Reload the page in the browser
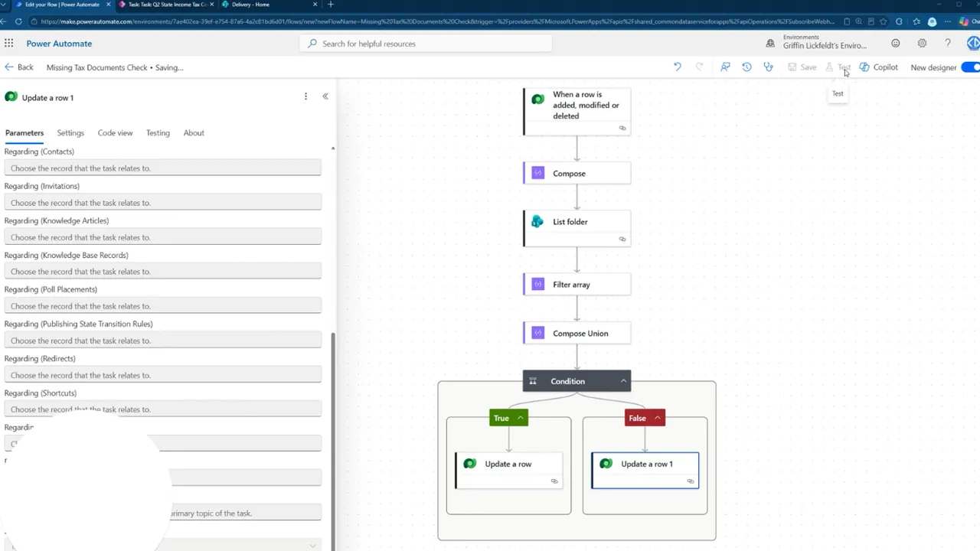Viewport: 980px width, 551px height. 18,21
